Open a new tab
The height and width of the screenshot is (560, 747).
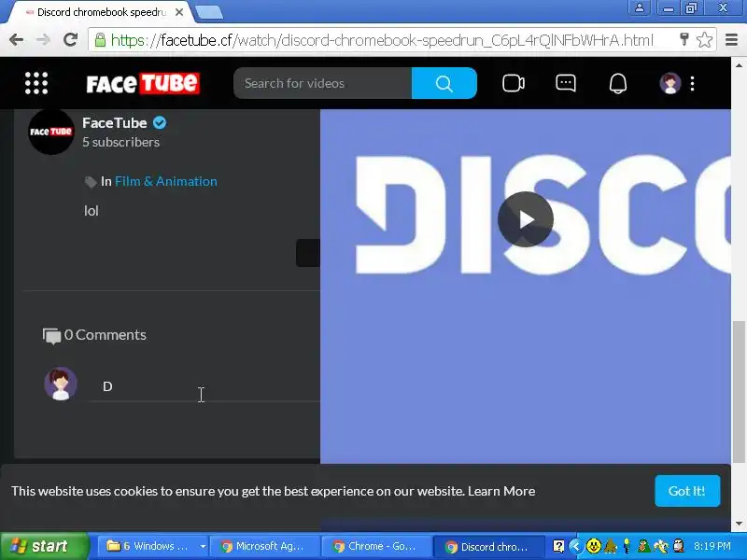[x=208, y=12]
